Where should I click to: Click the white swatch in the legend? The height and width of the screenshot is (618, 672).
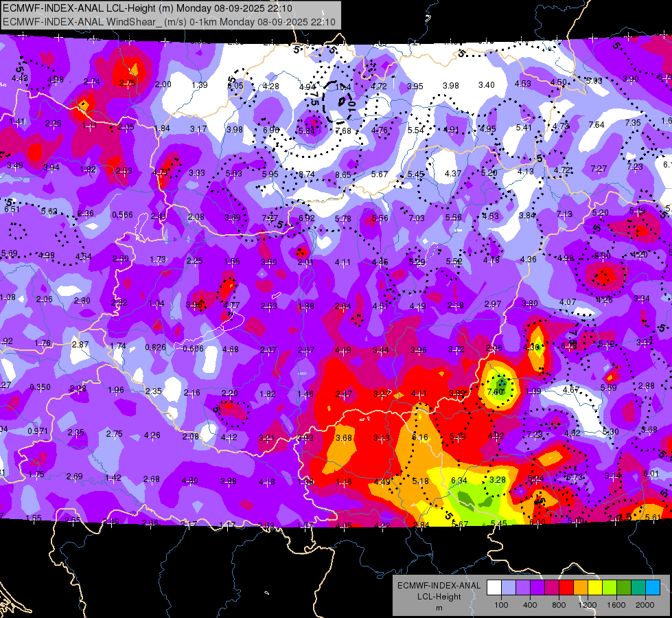[x=494, y=588]
